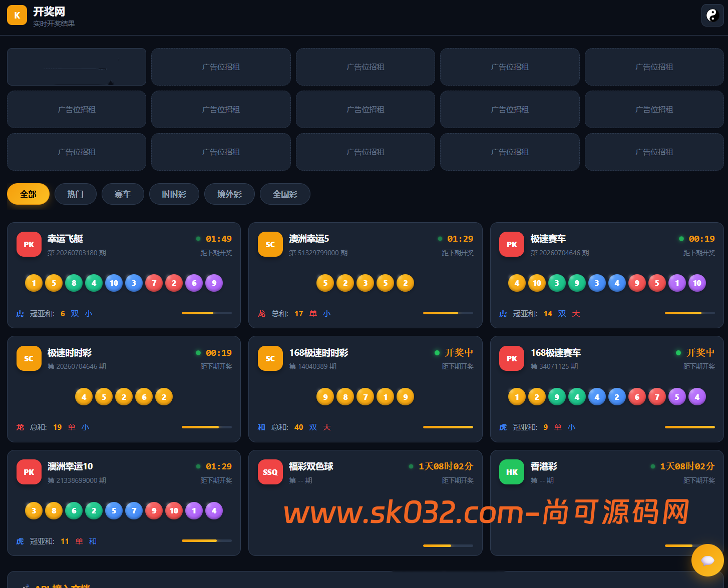Click the orange K site logo
The height and width of the screenshot is (588, 728).
coord(17,15)
